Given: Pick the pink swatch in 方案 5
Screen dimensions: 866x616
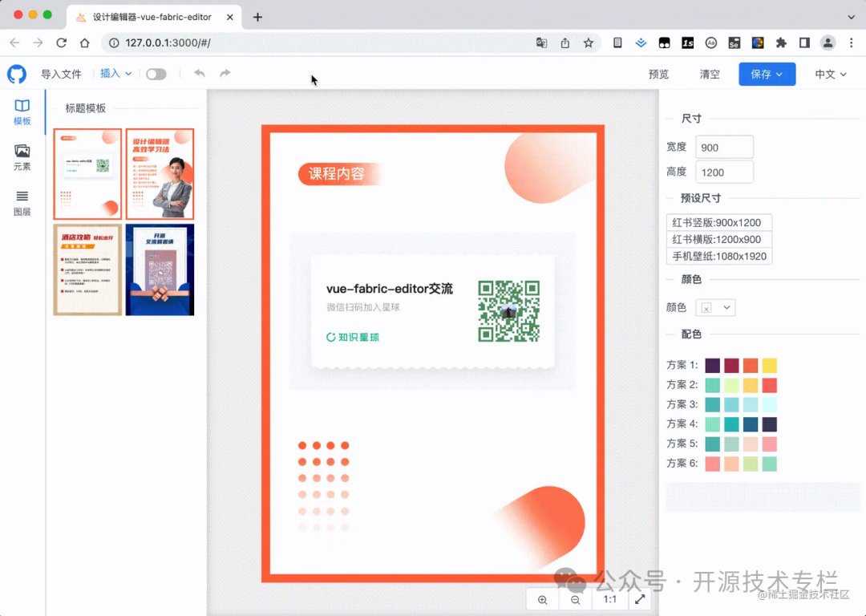Looking at the screenshot, I should coord(769,444).
